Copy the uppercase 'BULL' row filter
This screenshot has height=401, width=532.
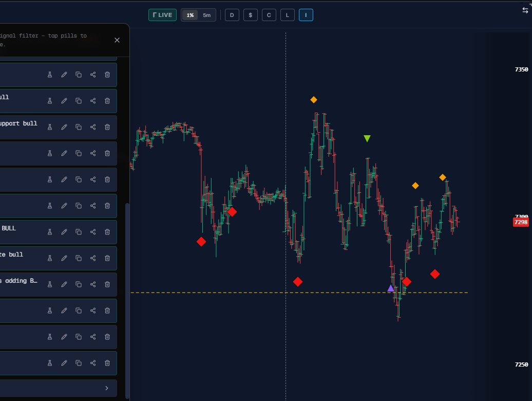pyautogui.click(x=79, y=232)
